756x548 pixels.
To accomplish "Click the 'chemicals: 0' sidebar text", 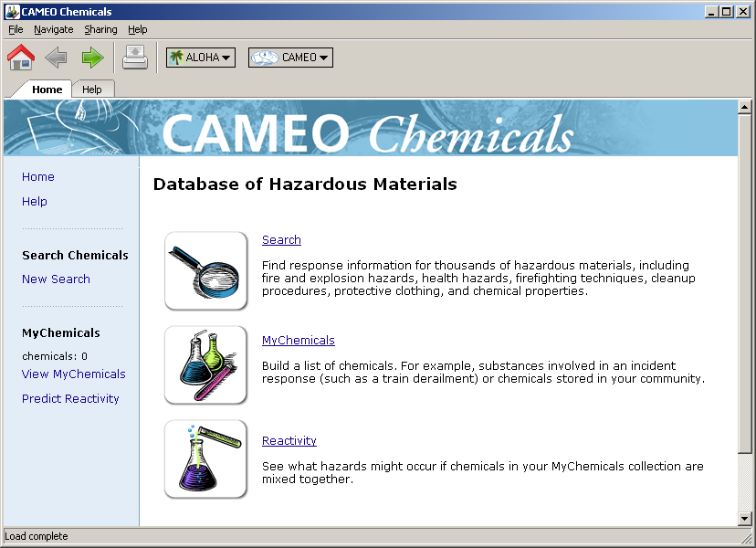I will point(55,356).
